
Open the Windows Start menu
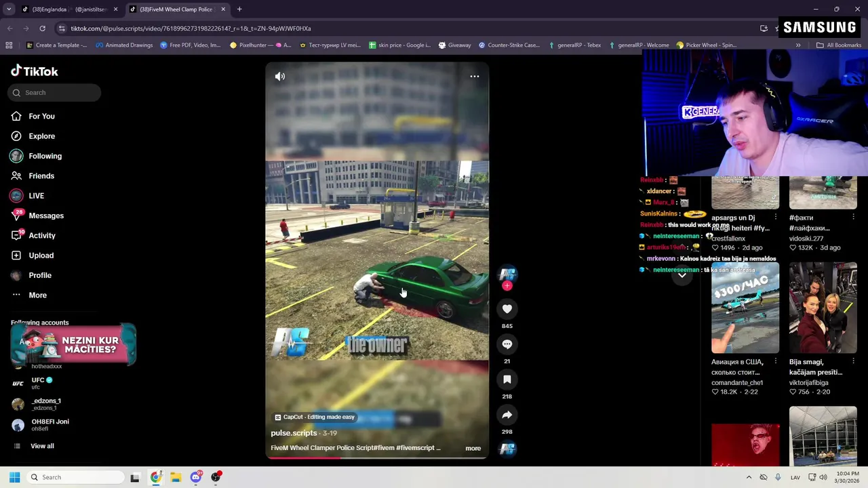click(14, 477)
